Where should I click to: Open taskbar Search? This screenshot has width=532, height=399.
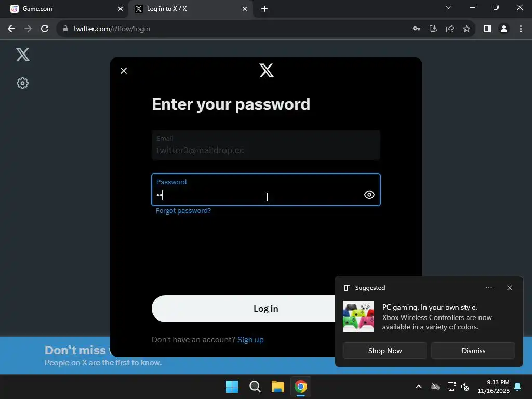pyautogui.click(x=255, y=387)
